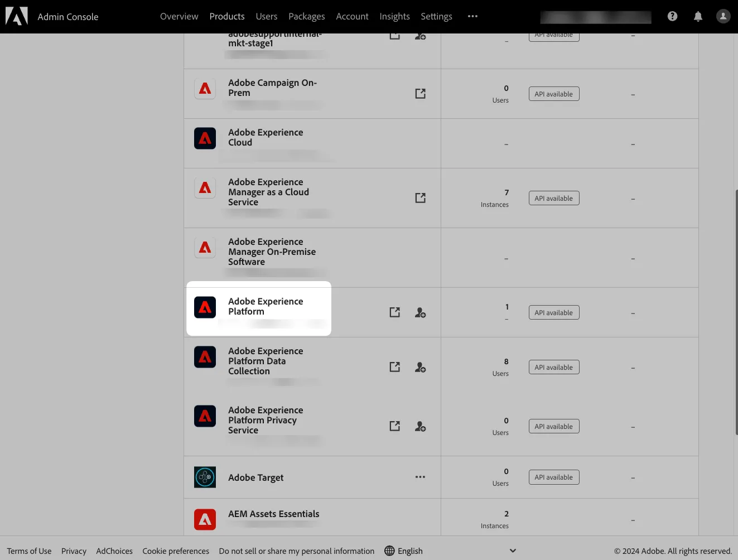Open Adobe Campaign On-Prem external link icon
The width and height of the screenshot is (738, 560).
[420, 94]
